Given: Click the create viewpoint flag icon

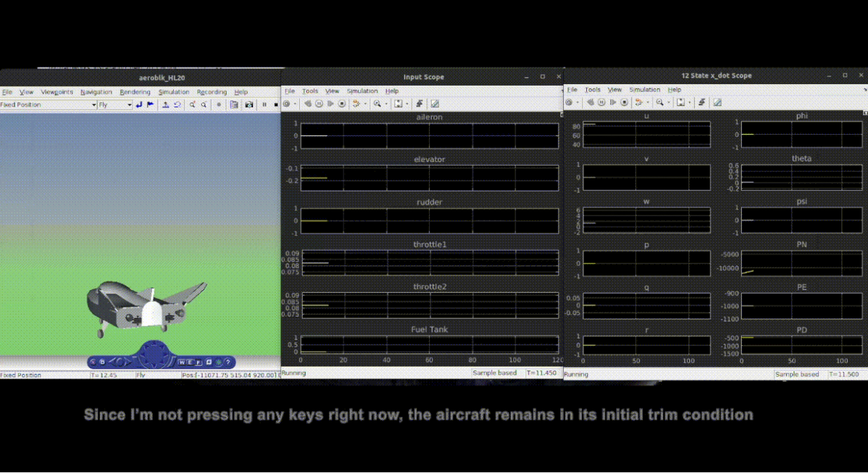Looking at the screenshot, I should 150,105.
